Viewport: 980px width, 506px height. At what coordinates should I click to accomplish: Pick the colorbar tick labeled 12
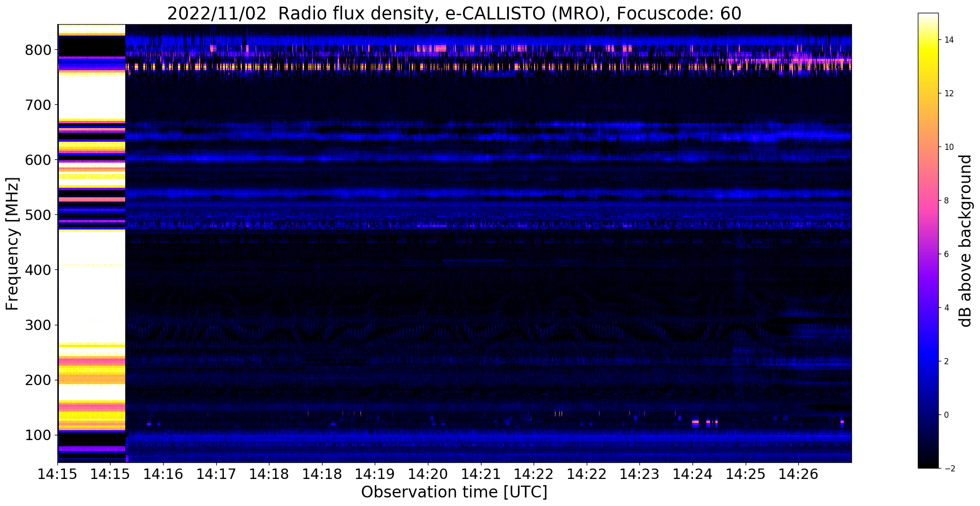click(x=949, y=93)
